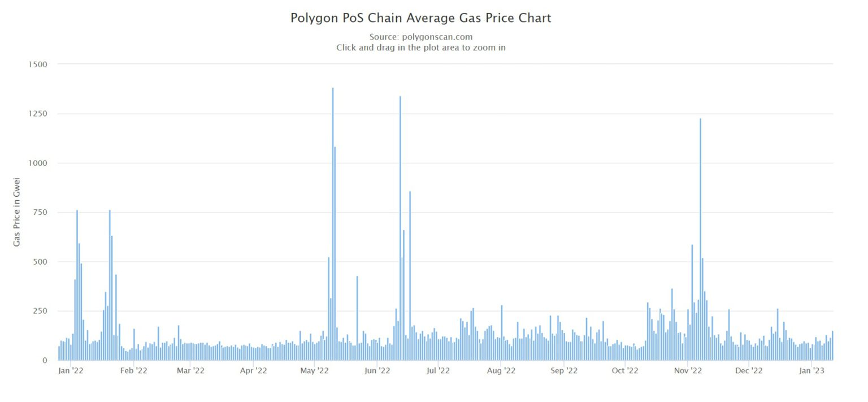Click the Dec '22 x-axis label
Screen dimensions: 868x402
coord(749,371)
